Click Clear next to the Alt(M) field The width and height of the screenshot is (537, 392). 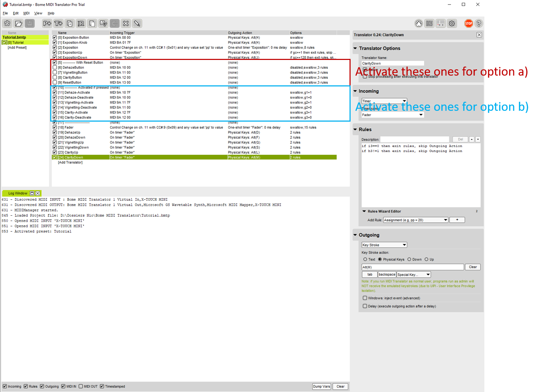473,267
